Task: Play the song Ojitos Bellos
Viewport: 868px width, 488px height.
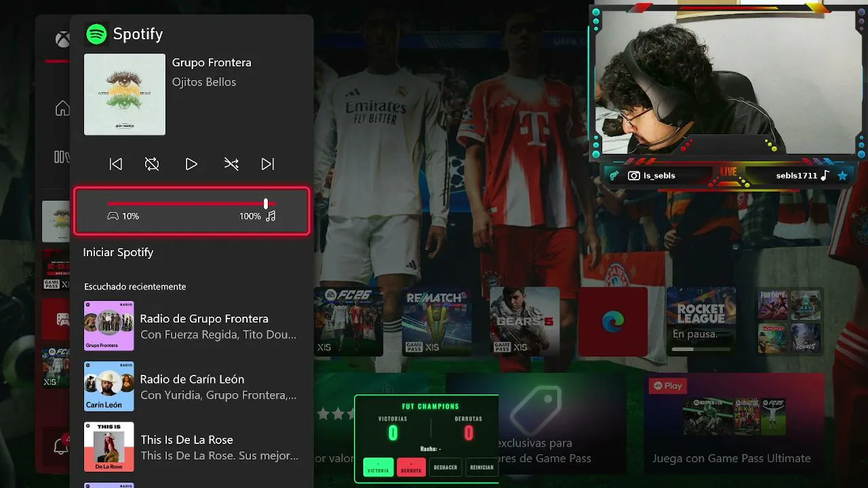Action: point(191,164)
